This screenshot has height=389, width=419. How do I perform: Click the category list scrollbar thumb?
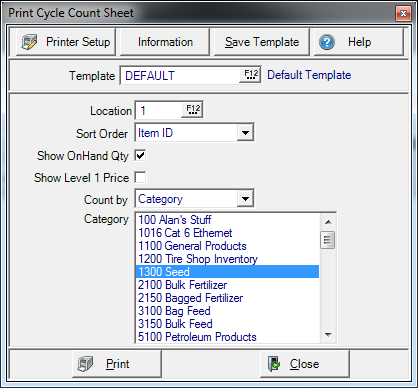coord(328,240)
